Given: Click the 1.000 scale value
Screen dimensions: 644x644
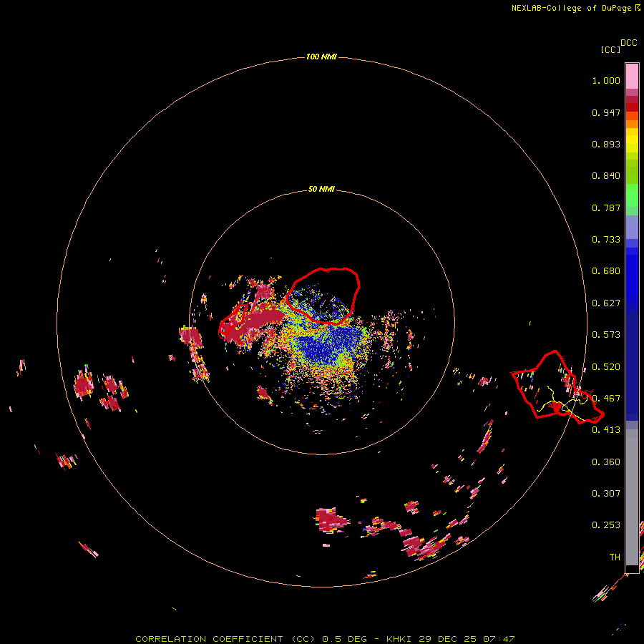Looking at the screenshot, I should tap(606, 80).
